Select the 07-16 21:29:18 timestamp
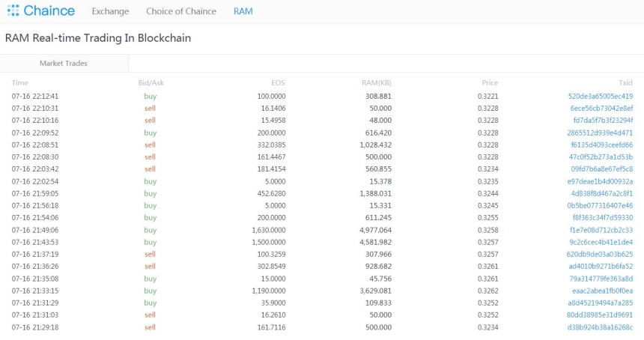644x340 pixels. pos(35,327)
